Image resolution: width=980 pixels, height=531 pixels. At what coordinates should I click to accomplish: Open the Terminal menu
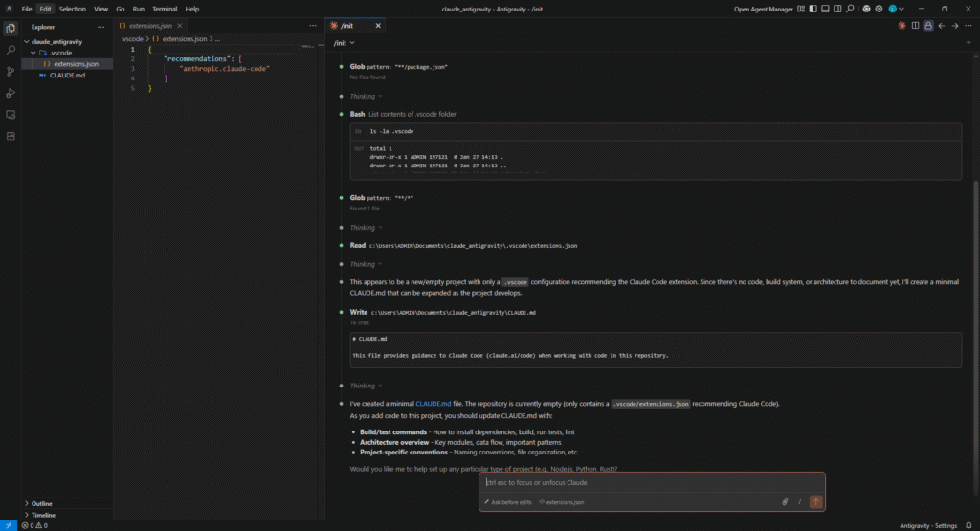click(x=165, y=9)
